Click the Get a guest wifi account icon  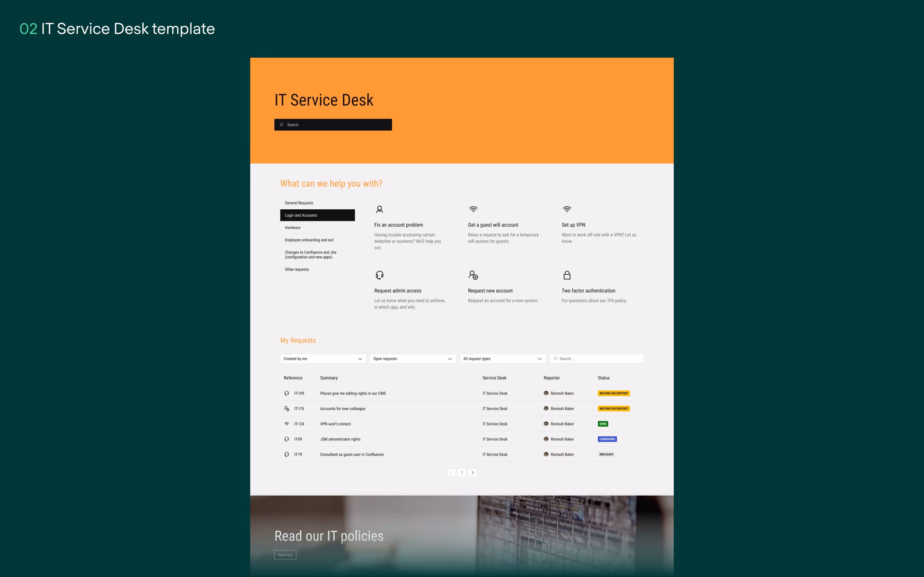(x=473, y=210)
